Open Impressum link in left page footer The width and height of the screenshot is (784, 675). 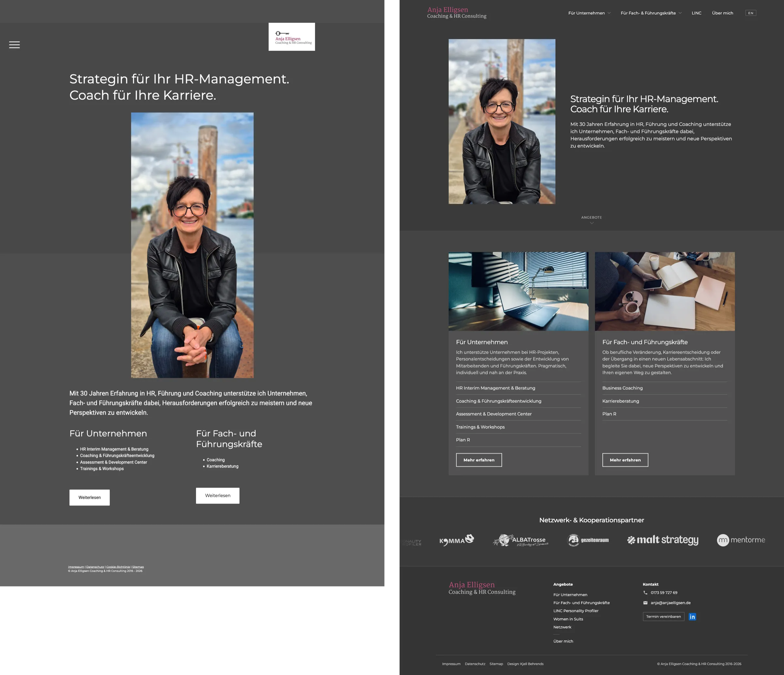[76, 567]
